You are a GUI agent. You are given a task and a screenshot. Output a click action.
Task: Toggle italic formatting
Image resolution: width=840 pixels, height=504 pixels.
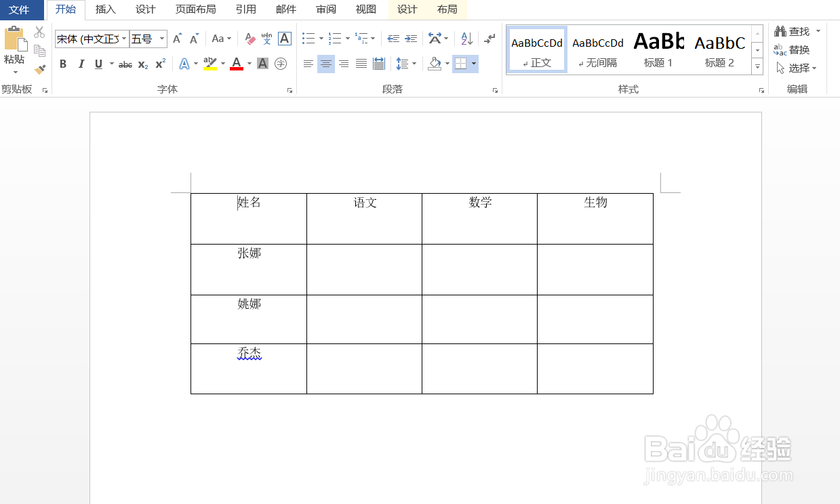tap(81, 64)
